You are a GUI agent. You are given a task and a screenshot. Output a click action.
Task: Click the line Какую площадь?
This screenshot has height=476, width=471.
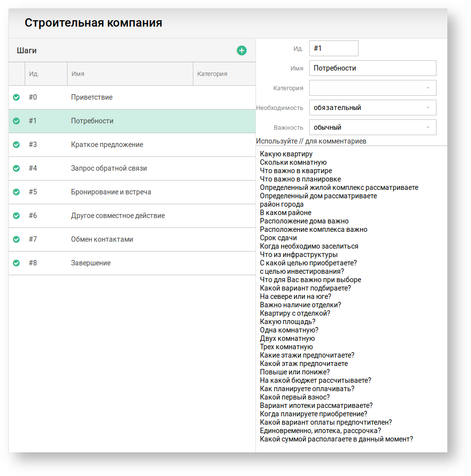click(x=288, y=322)
